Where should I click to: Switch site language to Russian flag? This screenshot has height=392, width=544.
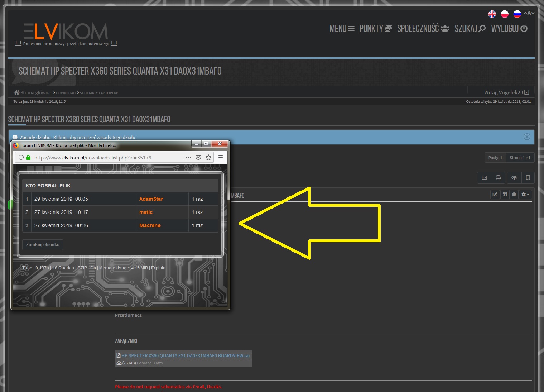pos(517,14)
